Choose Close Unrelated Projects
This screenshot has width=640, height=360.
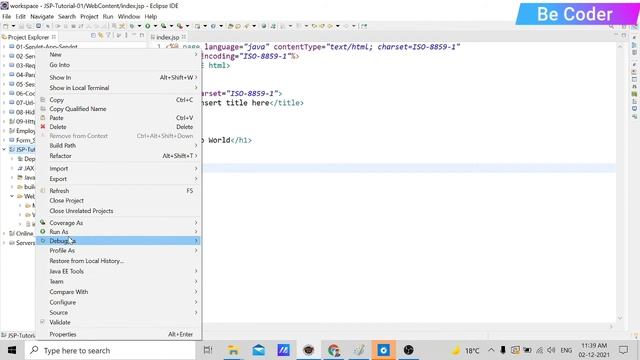click(x=118, y=211)
